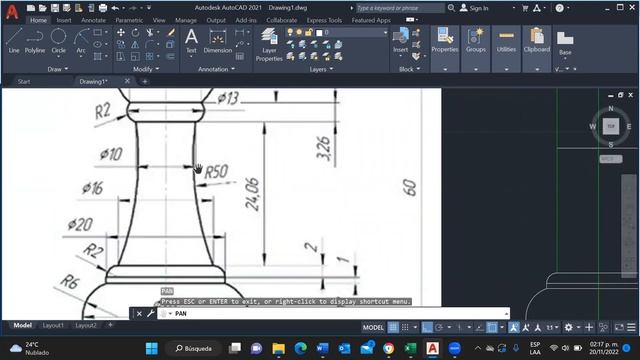Screen dimensions: 640x360
Task: Click the Plot (print) icon in Quick Access toolbar
Action: [x=103, y=8]
